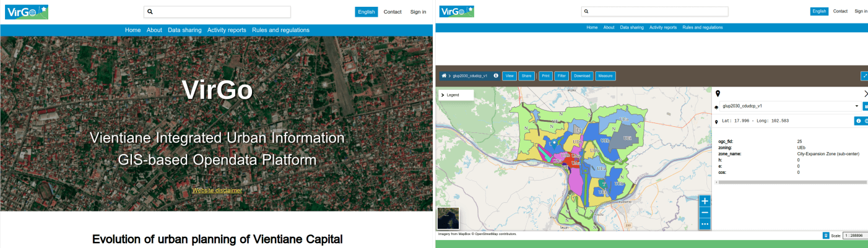Close the feature info panel
The height and width of the screenshot is (248, 868).
click(x=866, y=93)
